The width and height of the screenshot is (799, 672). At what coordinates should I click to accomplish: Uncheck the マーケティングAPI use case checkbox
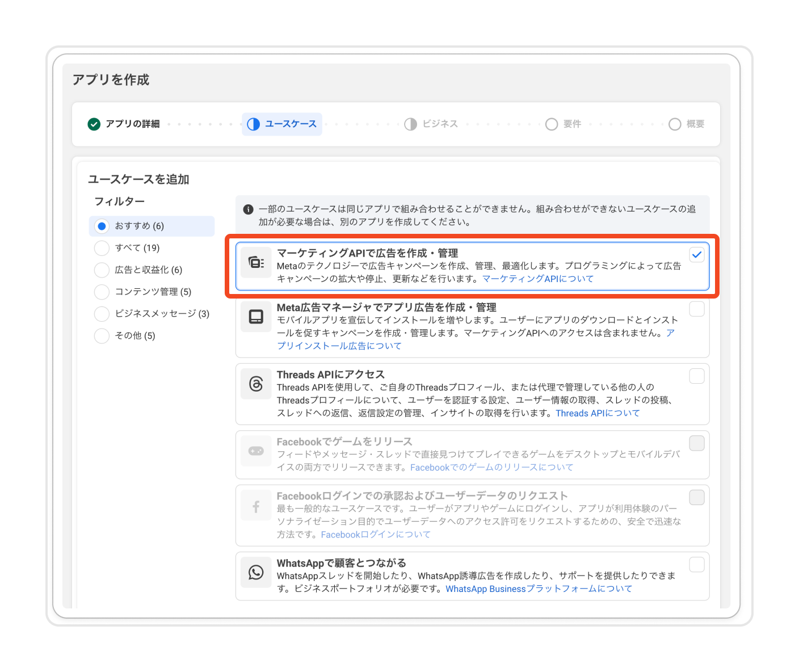[697, 255]
